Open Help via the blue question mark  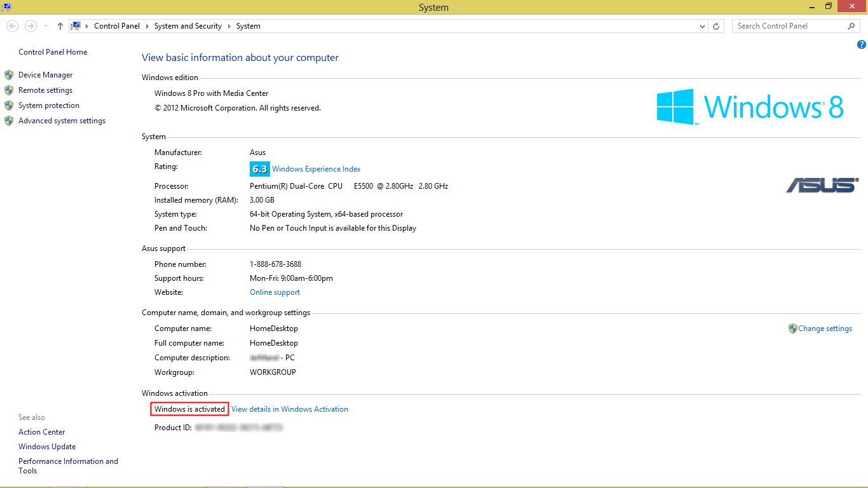[x=861, y=44]
